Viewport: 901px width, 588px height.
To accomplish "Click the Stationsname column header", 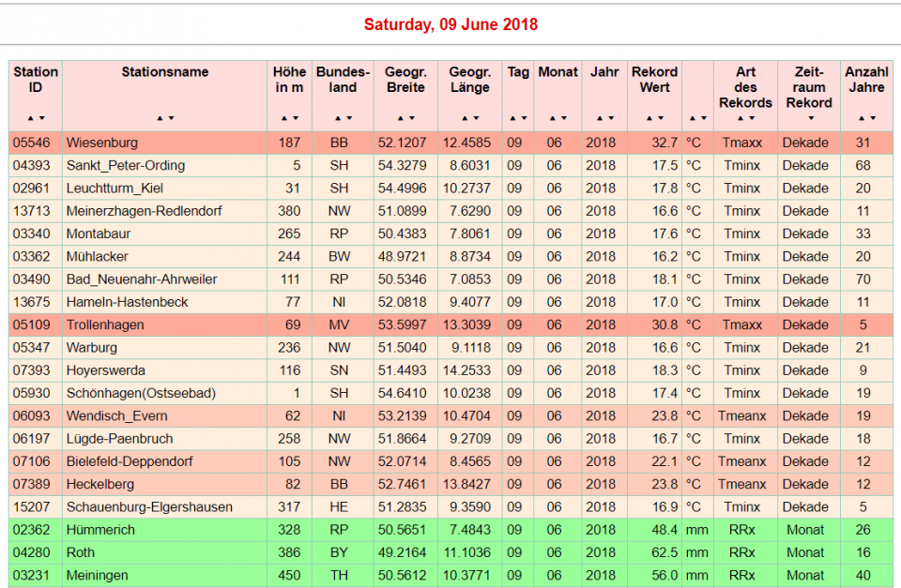I will [x=165, y=72].
